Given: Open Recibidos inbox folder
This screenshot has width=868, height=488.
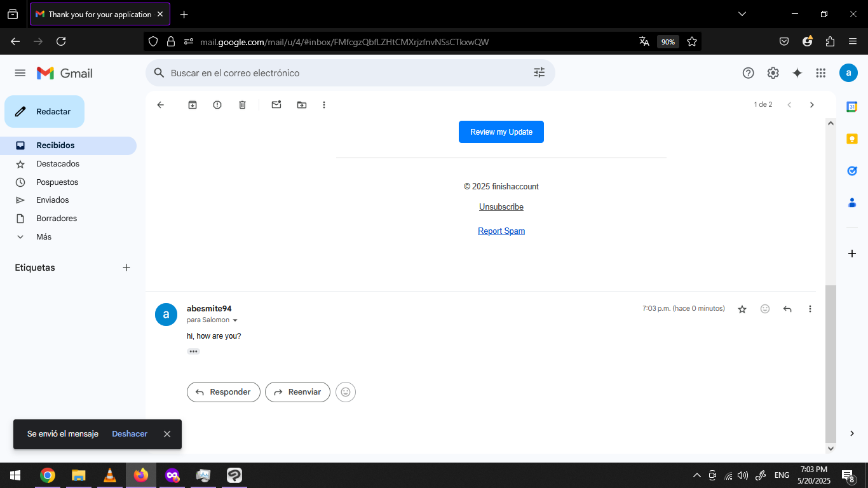Looking at the screenshot, I should tap(68, 146).
